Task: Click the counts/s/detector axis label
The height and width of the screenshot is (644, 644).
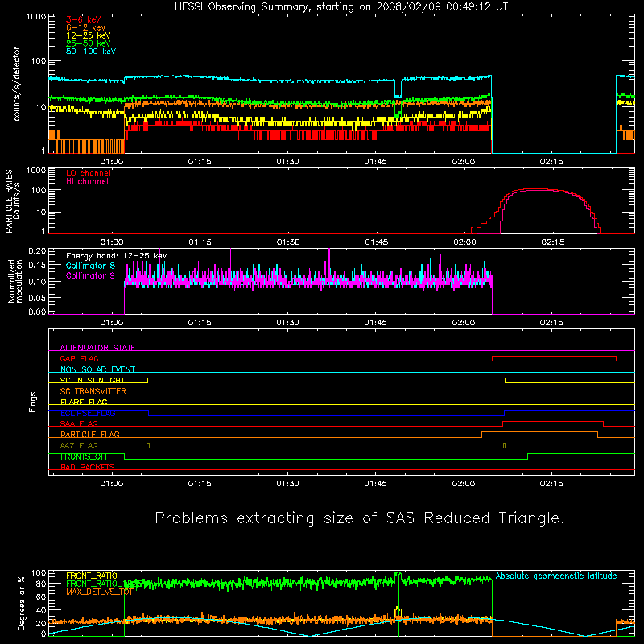Action: pyautogui.click(x=16, y=84)
